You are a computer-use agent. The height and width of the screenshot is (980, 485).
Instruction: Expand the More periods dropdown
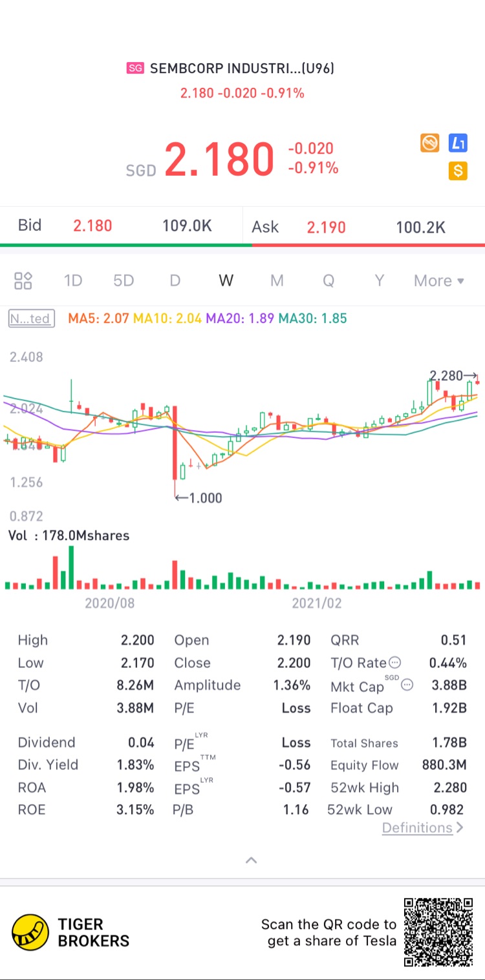(439, 280)
